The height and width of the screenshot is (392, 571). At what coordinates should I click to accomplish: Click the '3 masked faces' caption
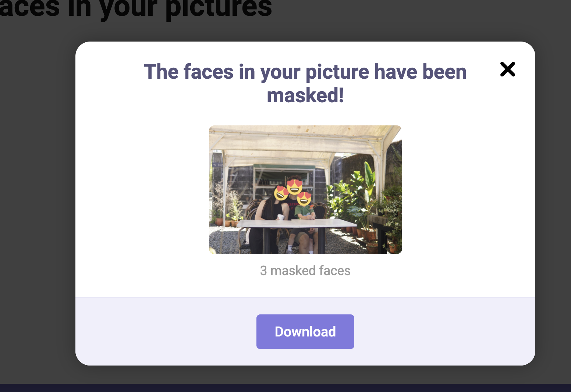click(x=305, y=271)
